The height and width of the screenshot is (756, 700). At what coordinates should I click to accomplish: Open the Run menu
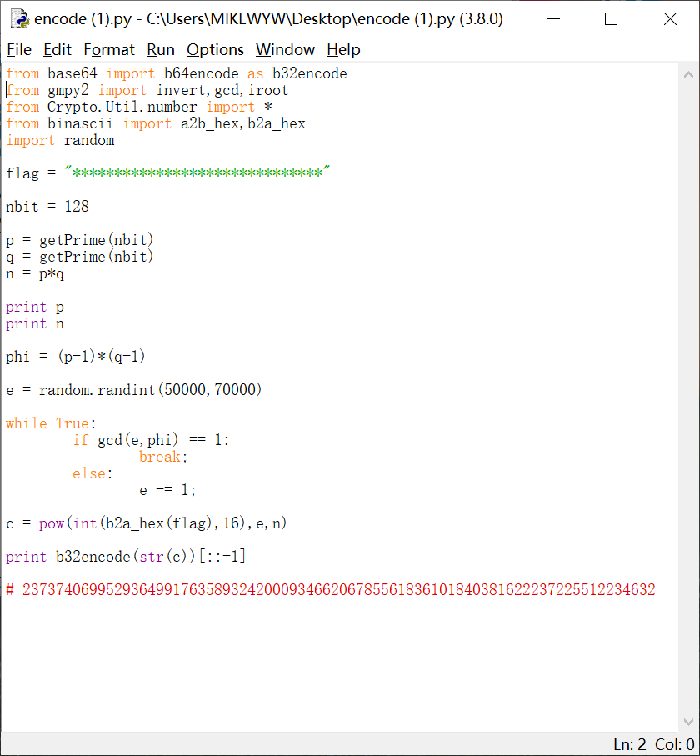point(160,50)
